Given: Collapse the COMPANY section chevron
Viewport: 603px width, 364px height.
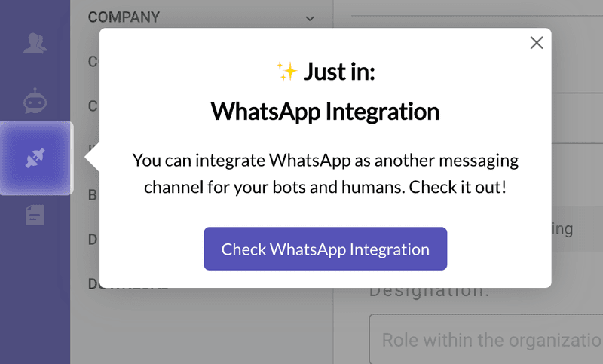Looking at the screenshot, I should click(x=310, y=17).
